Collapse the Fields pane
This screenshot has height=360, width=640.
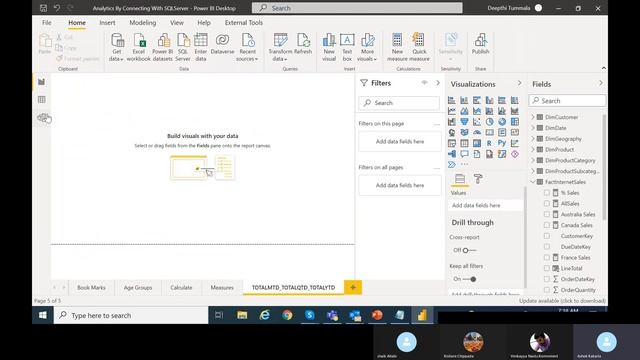601,83
